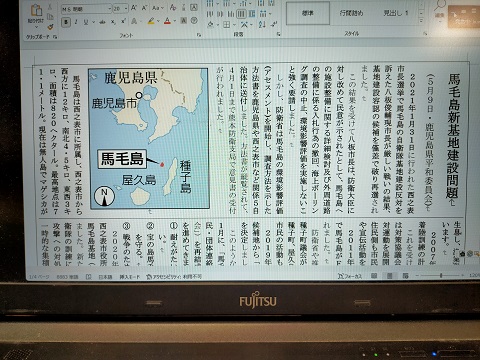Apply strikethrough formatting icon

(x=102, y=22)
